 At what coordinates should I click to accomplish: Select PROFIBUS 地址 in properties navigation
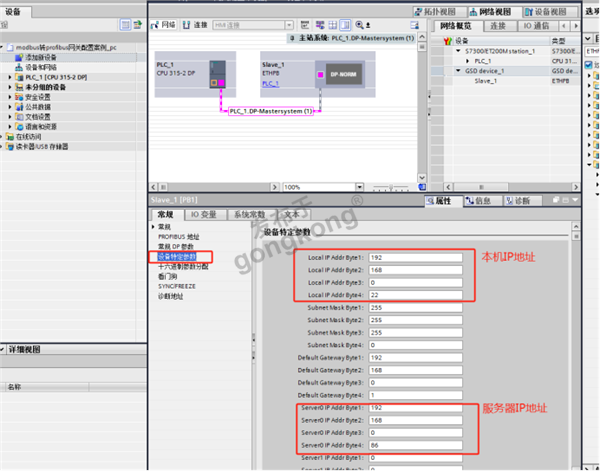179,237
